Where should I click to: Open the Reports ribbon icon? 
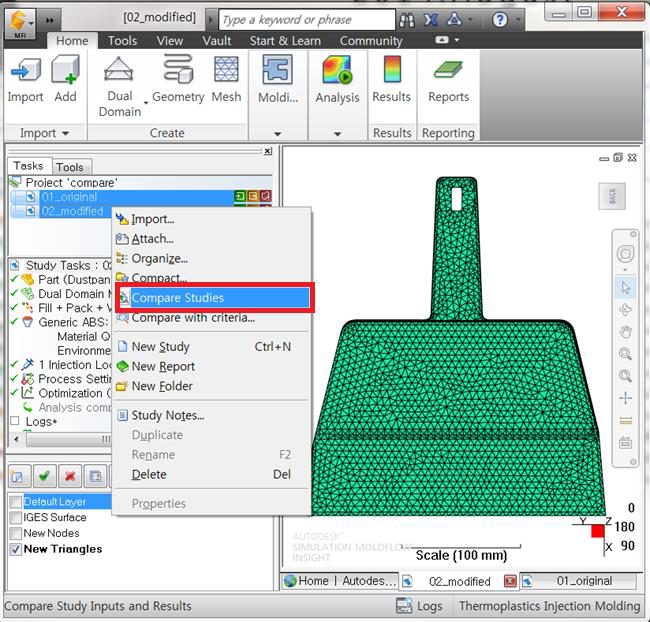(448, 70)
